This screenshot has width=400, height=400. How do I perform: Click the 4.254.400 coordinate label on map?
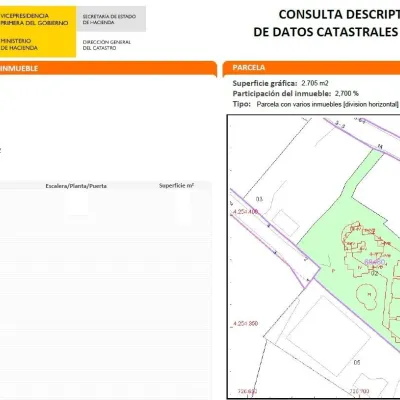tap(246, 212)
